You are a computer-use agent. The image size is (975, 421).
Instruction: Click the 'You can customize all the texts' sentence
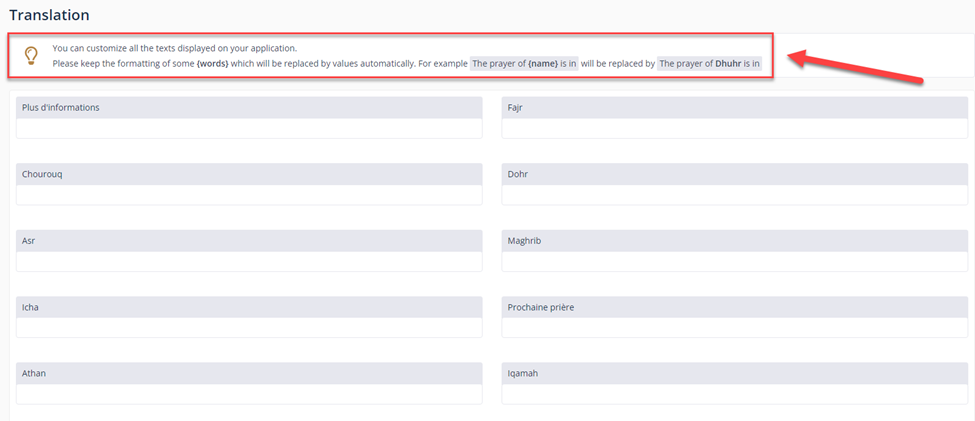click(174, 48)
